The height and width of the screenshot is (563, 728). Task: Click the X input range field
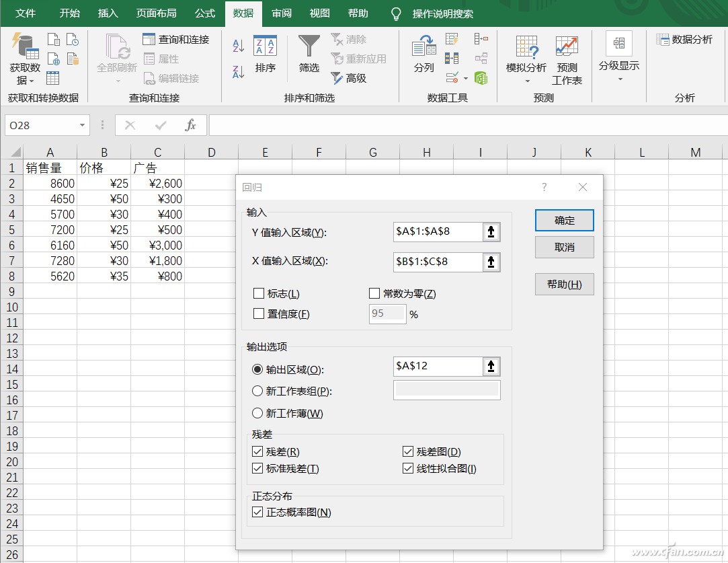(438, 262)
